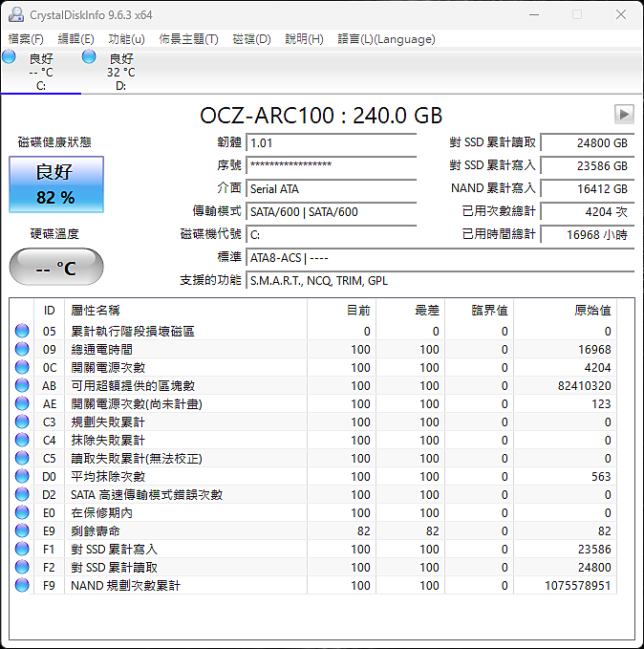The width and height of the screenshot is (644, 649).
Task: Click status circle of attribute F2 row
Action: [22, 567]
